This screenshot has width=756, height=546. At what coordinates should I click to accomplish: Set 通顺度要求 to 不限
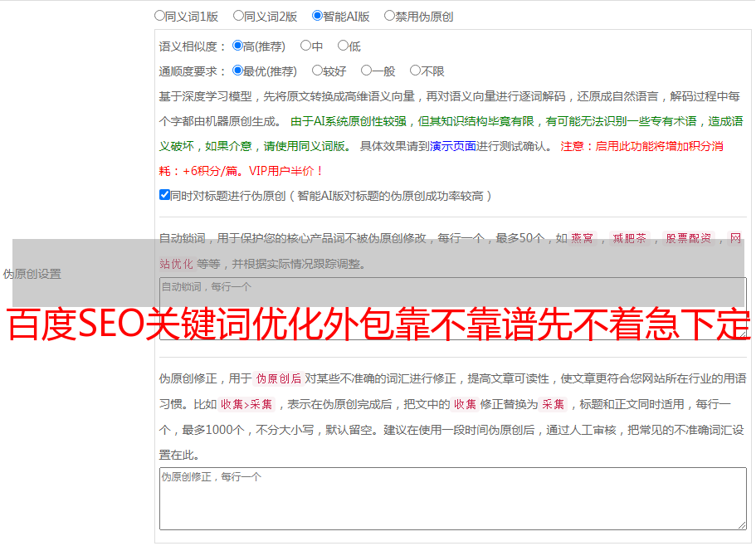tap(415, 71)
